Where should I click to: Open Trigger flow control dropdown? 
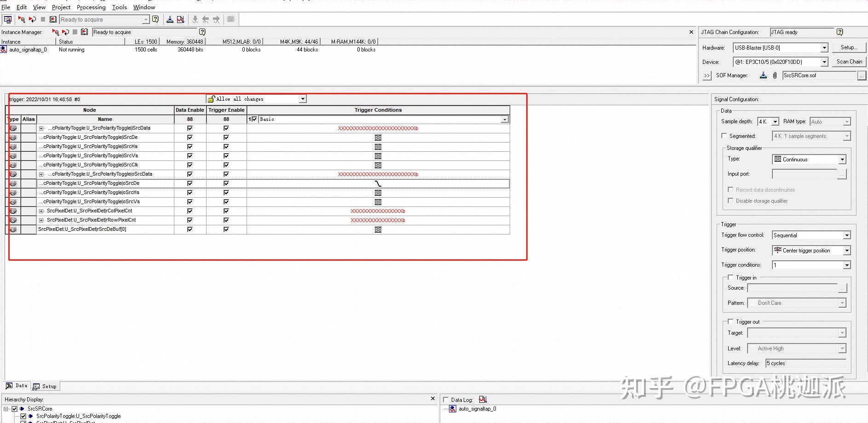tap(847, 235)
